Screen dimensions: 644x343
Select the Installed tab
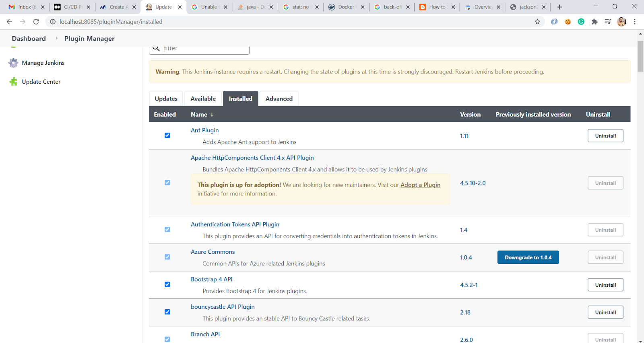(x=241, y=99)
